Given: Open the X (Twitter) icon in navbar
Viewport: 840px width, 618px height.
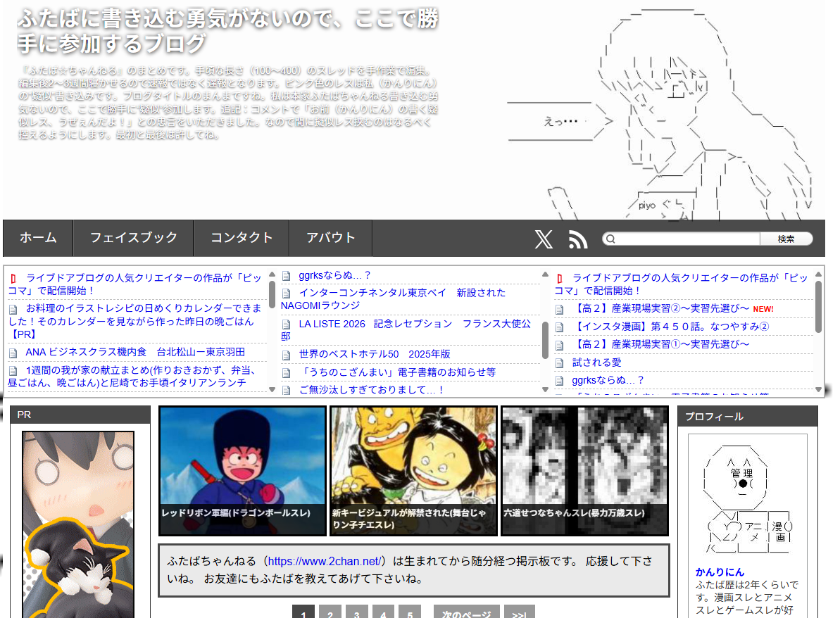Looking at the screenshot, I should click(544, 239).
